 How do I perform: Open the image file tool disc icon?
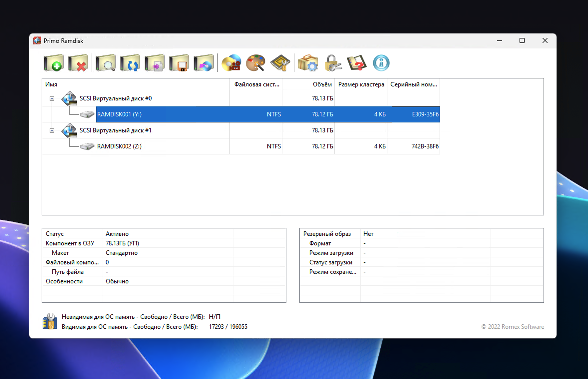pyautogui.click(x=231, y=63)
